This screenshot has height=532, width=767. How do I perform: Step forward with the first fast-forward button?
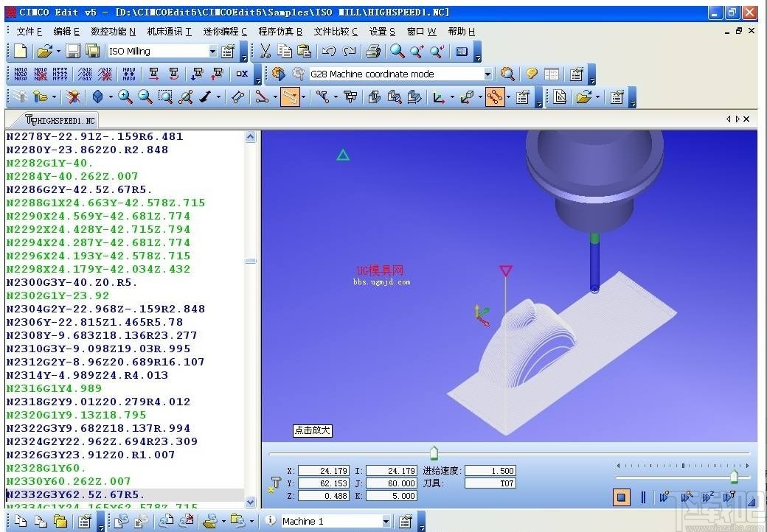664,498
